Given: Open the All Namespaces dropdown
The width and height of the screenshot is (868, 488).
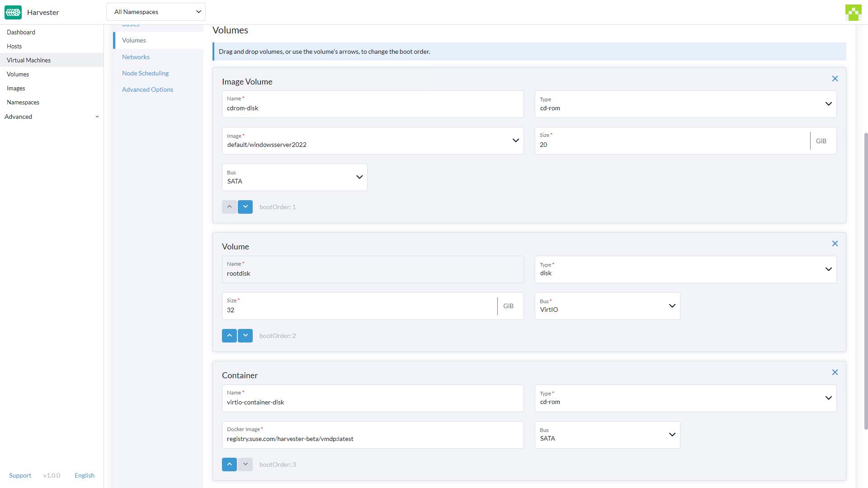Looking at the screenshot, I should click(x=156, y=11).
